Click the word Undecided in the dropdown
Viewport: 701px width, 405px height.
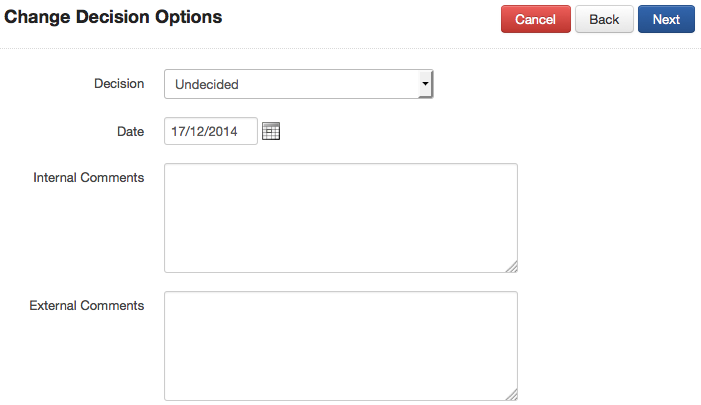tap(207, 85)
